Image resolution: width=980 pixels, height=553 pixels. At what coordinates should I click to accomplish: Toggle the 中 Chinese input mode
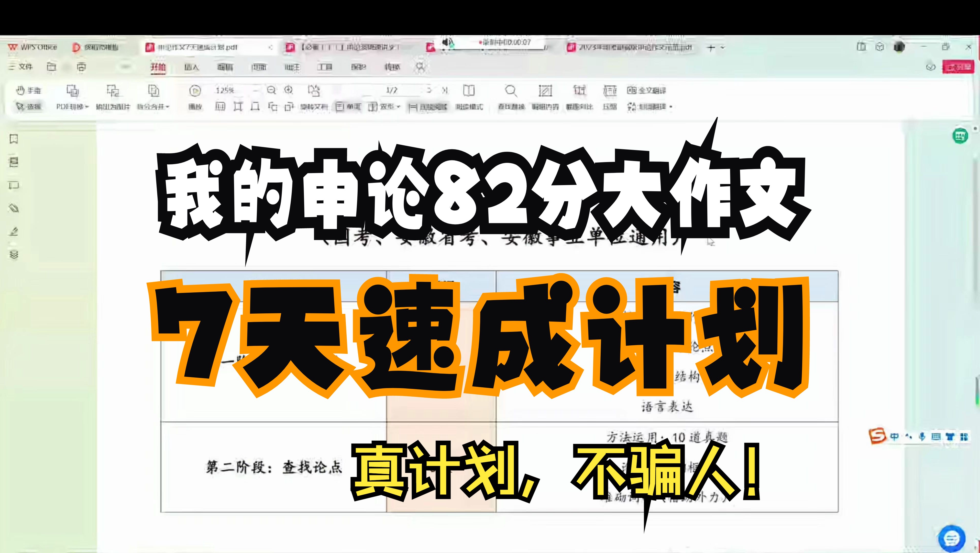pyautogui.click(x=894, y=437)
